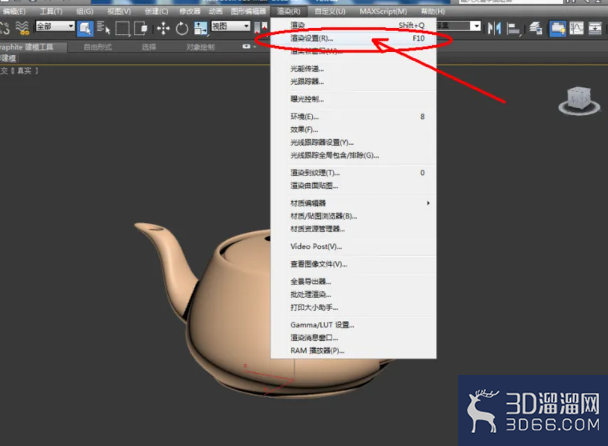Screen dimensions: 608x446
Task: Choose 环境(E)... from the menu
Action: click(353, 116)
